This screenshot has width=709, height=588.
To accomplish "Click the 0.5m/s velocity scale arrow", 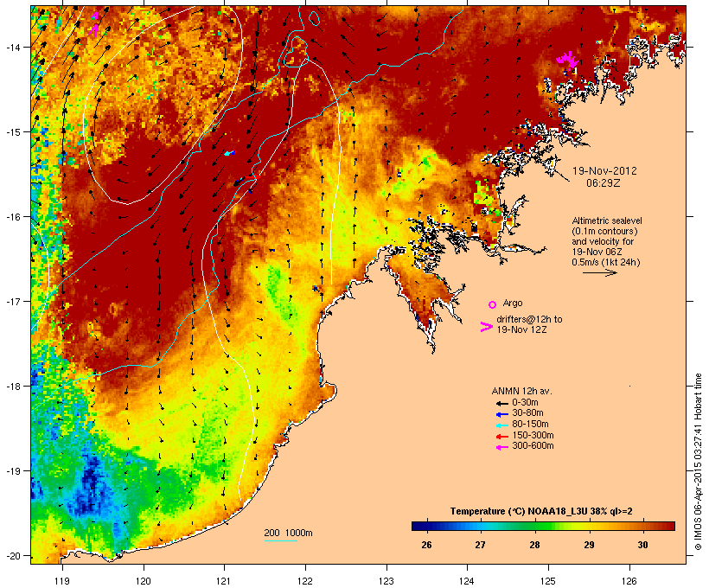I will 599,272.
